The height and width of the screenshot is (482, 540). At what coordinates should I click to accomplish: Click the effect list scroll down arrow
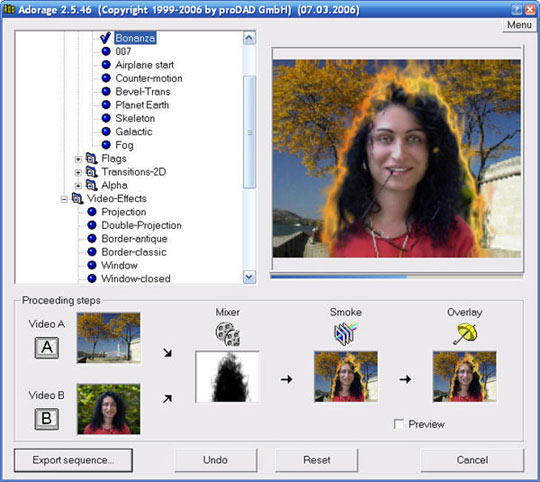[249, 276]
